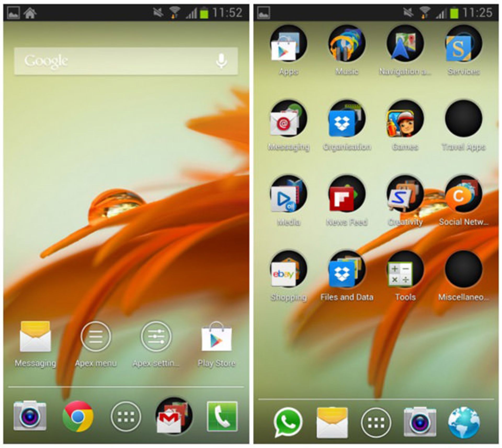Launch the Play Store shortcut
Image resolution: width=502 pixels, height=448 pixels.
pos(216,337)
